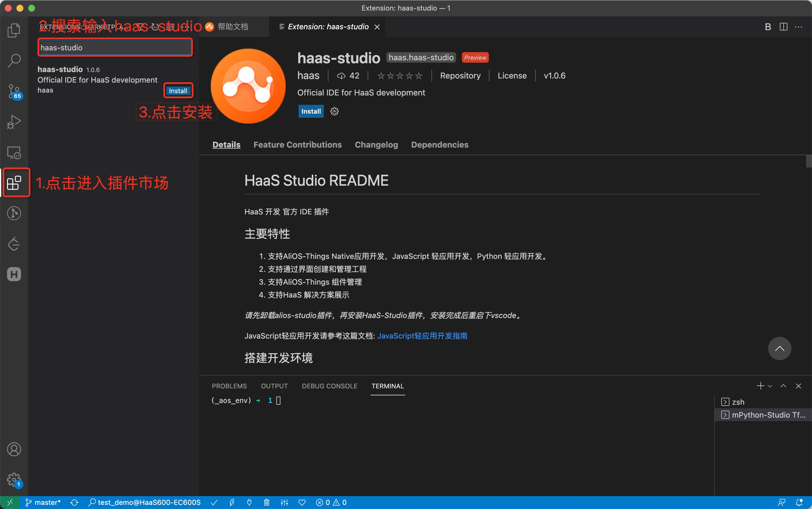812x509 pixels.
Task: Open the terminal launch profile dropdown chevron
Action: point(770,386)
